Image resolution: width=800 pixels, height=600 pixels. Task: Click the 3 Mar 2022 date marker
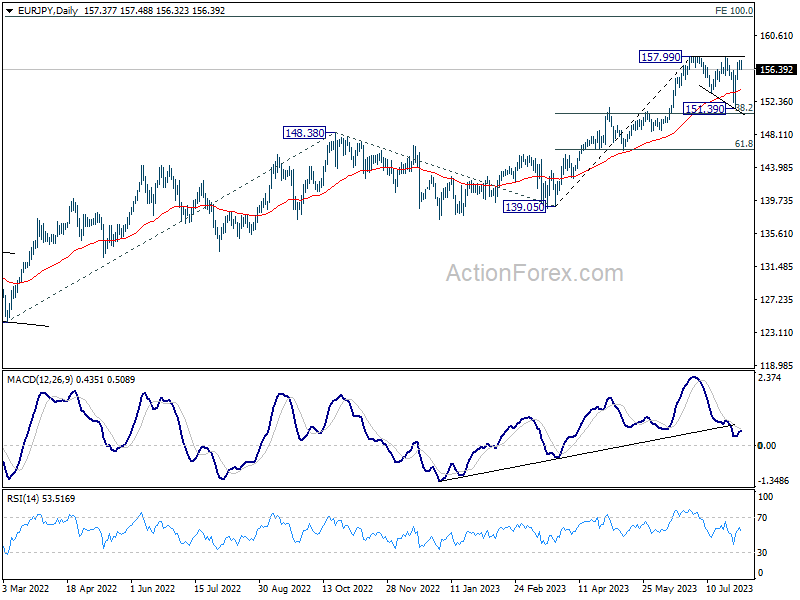tap(26, 588)
